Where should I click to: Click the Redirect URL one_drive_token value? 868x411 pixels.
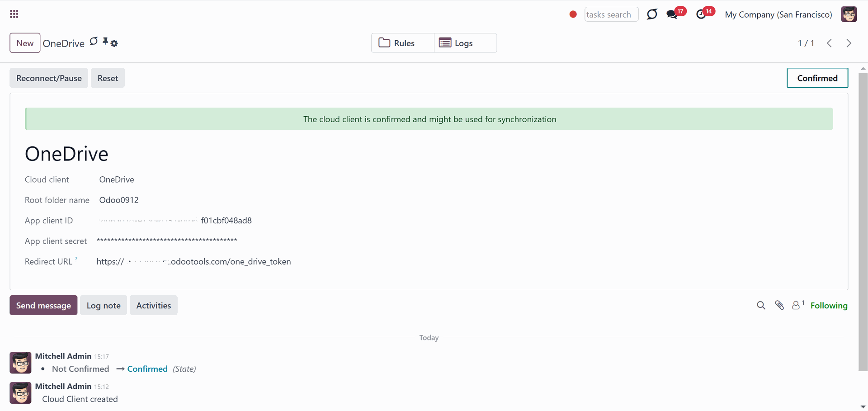tap(194, 261)
